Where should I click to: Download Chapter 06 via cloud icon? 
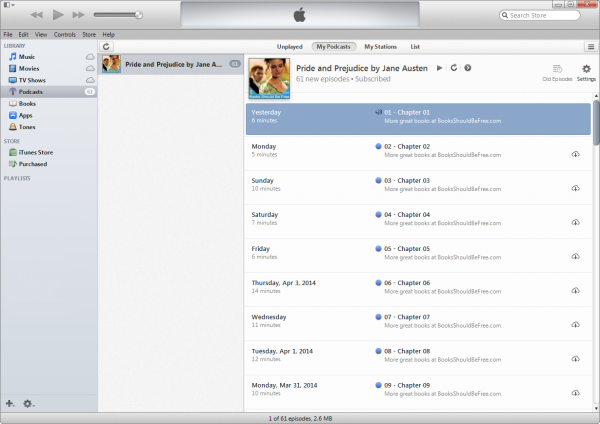[576, 290]
